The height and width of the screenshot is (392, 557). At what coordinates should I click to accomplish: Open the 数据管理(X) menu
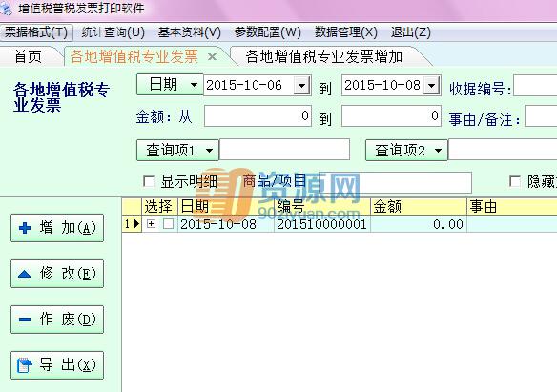tap(345, 32)
